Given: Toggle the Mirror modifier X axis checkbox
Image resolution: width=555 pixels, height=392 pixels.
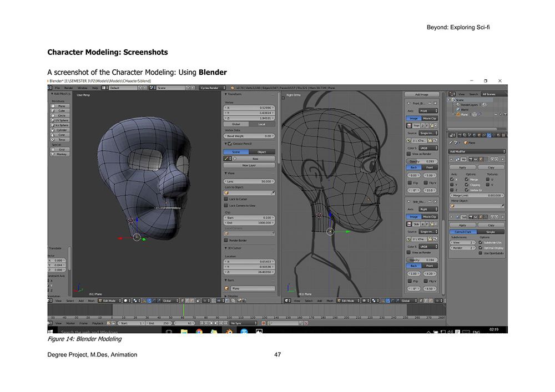Looking at the screenshot, I should click(x=452, y=180).
